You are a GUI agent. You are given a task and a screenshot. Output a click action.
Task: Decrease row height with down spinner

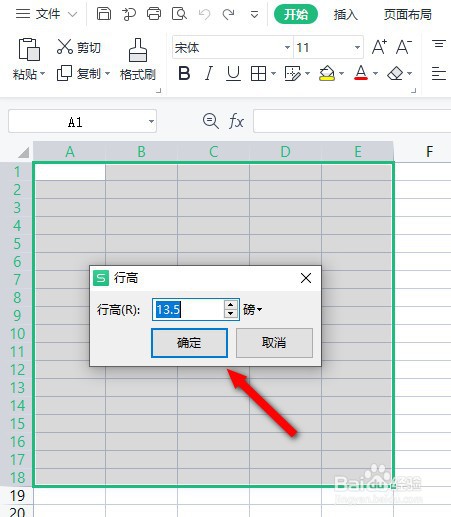(231, 314)
